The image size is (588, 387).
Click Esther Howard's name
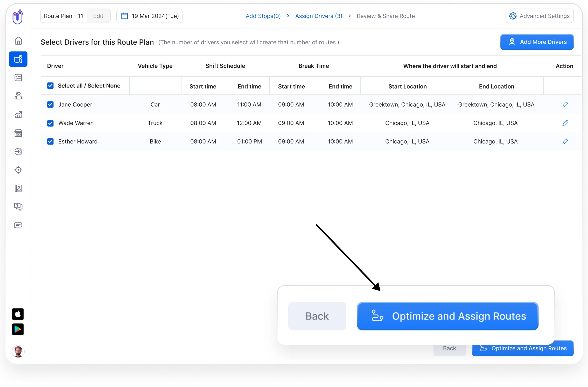pyautogui.click(x=78, y=141)
